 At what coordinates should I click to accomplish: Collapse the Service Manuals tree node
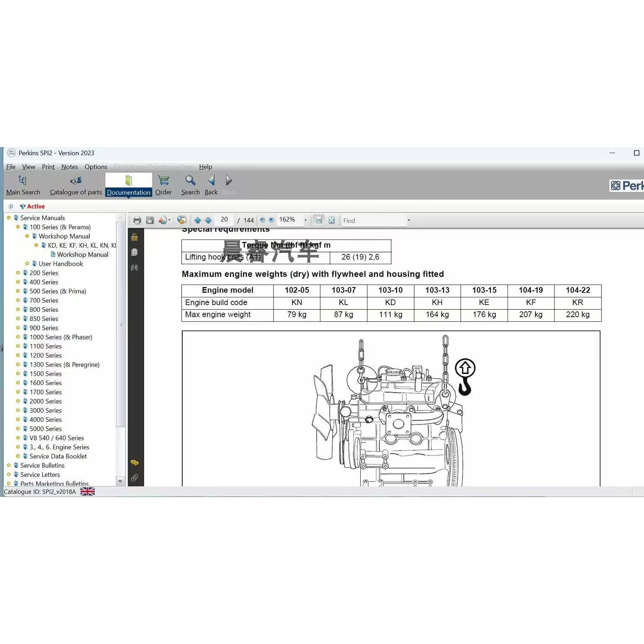(9, 218)
